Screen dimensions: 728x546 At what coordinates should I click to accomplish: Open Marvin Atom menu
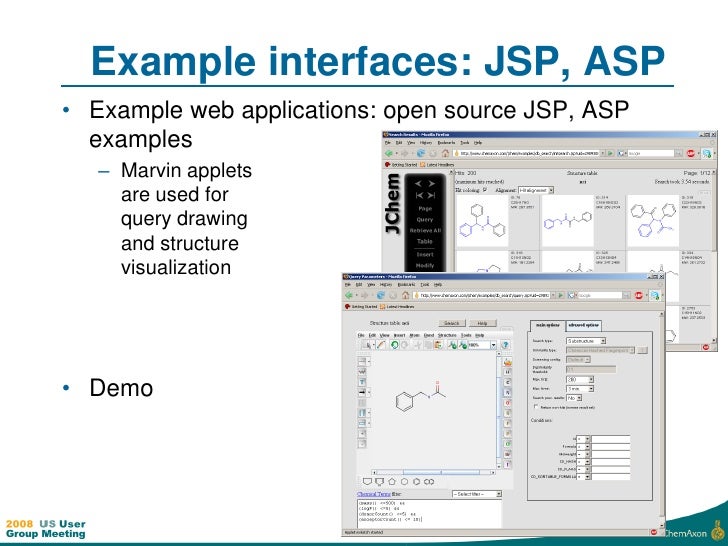414,335
